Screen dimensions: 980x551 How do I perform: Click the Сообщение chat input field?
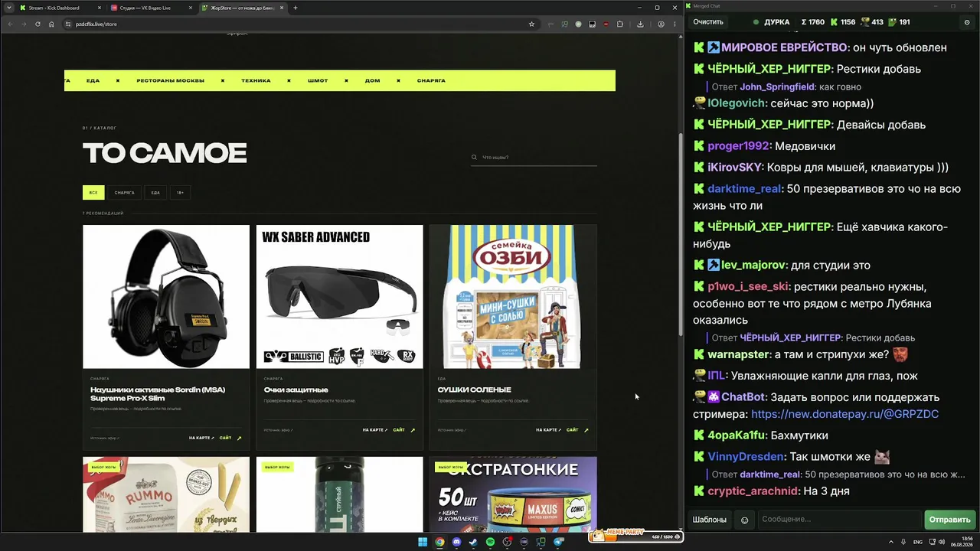click(x=839, y=520)
